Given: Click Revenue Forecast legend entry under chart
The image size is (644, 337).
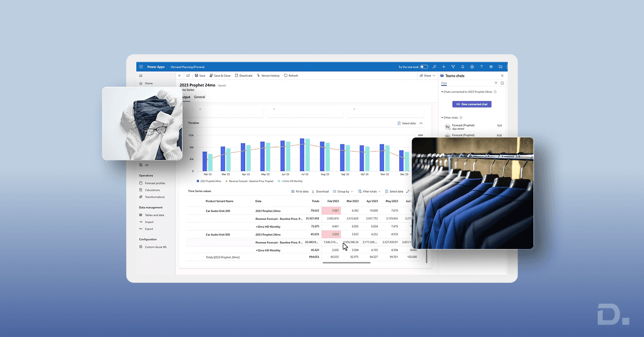Looking at the screenshot, I should (249, 181).
